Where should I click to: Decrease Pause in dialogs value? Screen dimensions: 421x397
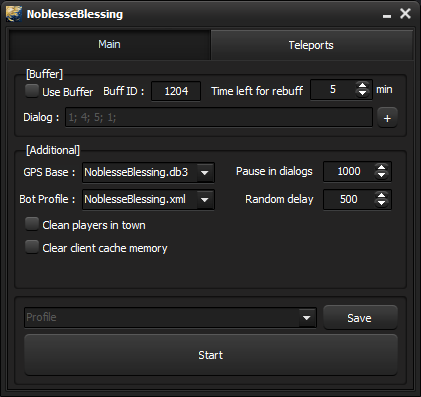(x=381, y=176)
